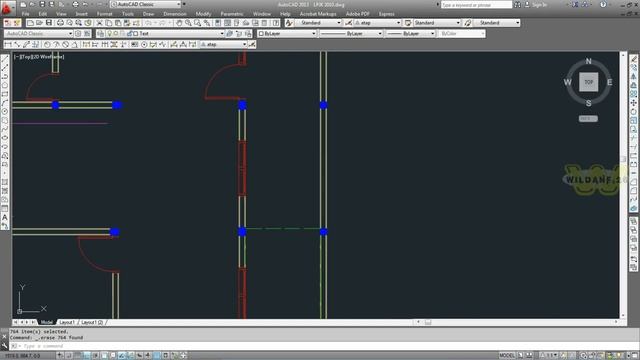Toggle Snap mode in status bar
The width and height of the screenshot is (640, 360).
pyautogui.click(x=69, y=356)
